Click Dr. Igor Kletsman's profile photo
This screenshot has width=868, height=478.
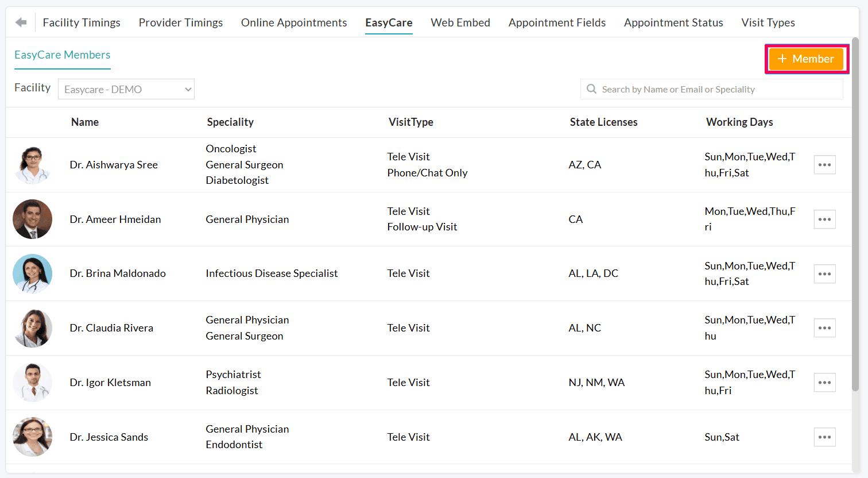[32, 382]
